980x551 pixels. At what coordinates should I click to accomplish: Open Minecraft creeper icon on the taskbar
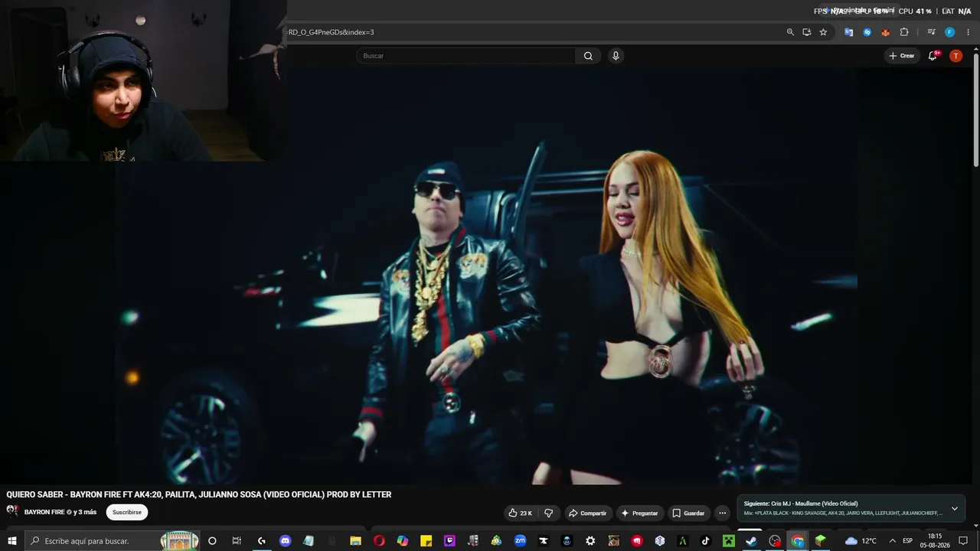point(729,541)
